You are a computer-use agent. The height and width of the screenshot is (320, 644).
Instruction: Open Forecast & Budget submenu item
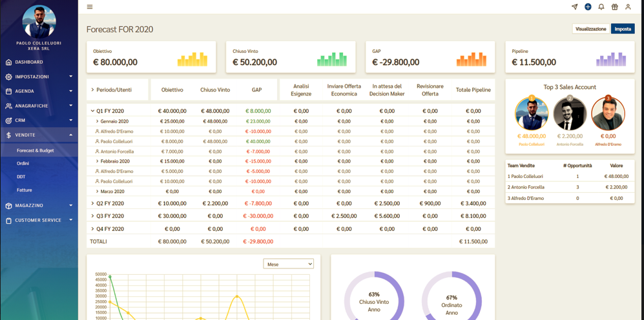(x=36, y=150)
